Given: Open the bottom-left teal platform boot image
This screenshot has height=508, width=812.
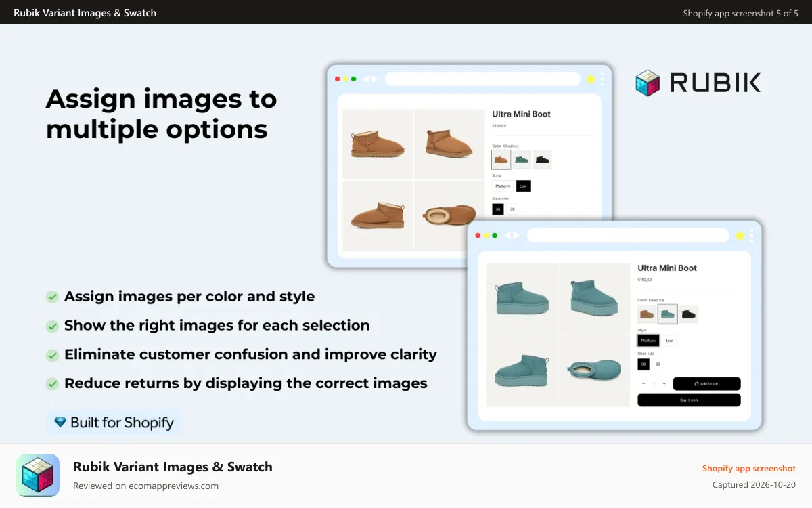Looking at the screenshot, I should (522, 371).
